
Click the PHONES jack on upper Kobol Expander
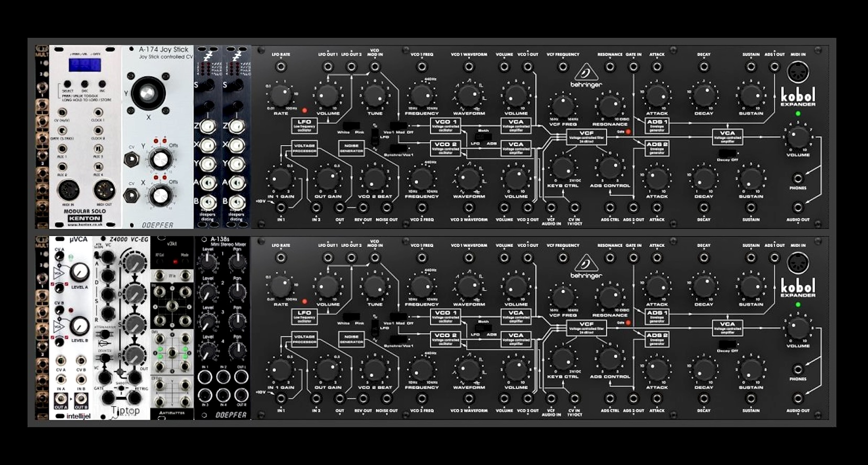coord(797,179)
